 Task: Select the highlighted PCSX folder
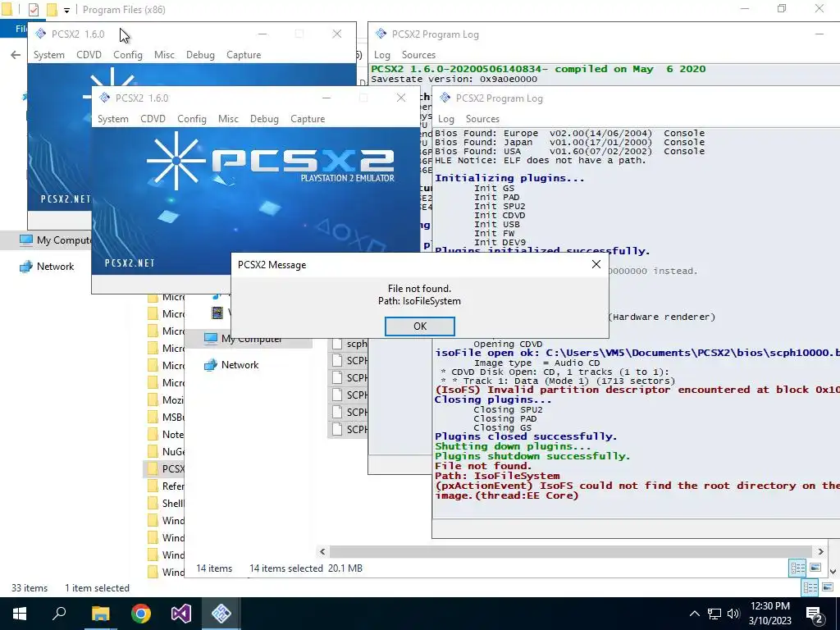click(165, 468)
